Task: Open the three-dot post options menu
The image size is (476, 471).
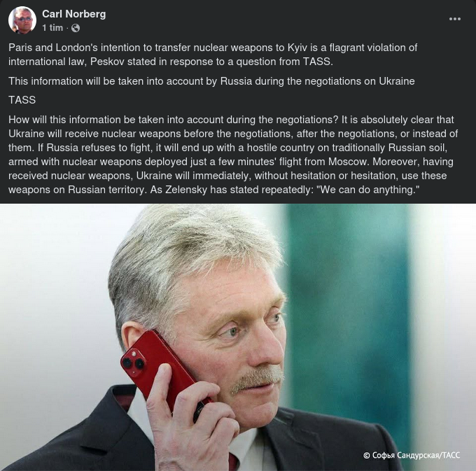Action: coord(455,19)
